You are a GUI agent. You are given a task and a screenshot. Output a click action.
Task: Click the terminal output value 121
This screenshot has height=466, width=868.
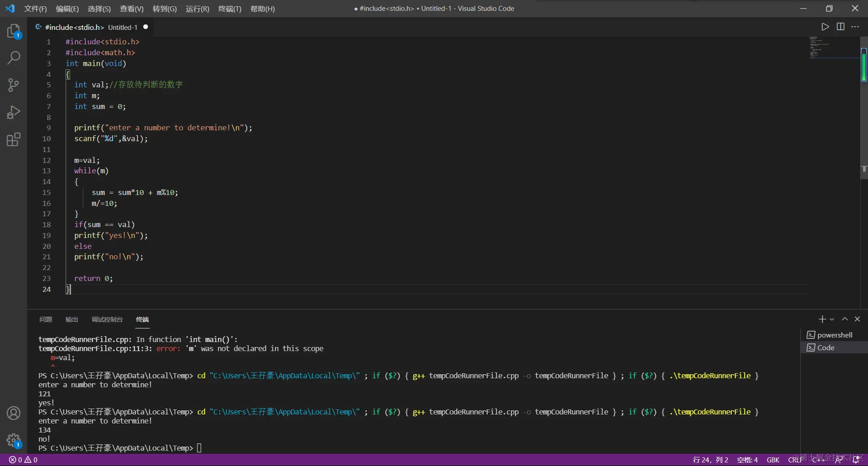tap(45, 394)
